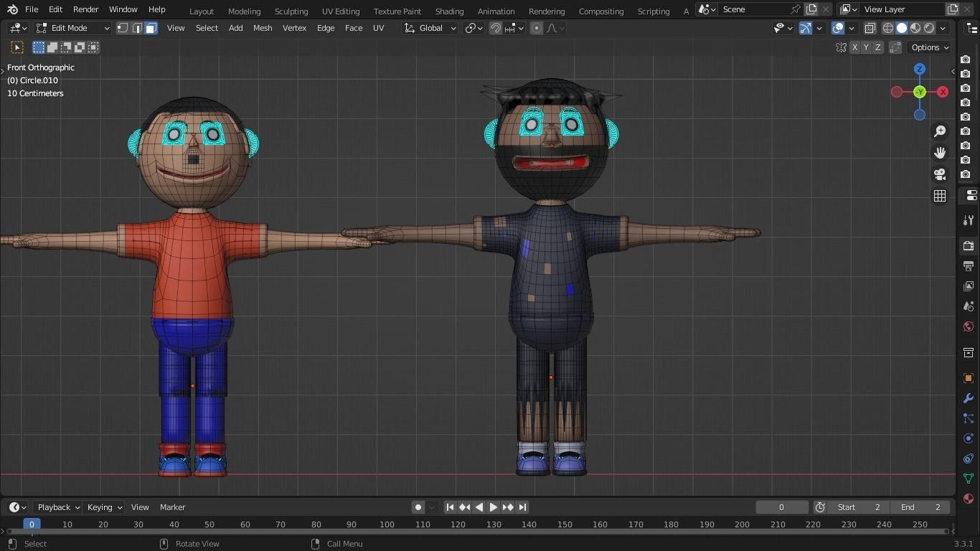Open the File menu
Screen dimensions: 980x551
[x=32, y=9]
